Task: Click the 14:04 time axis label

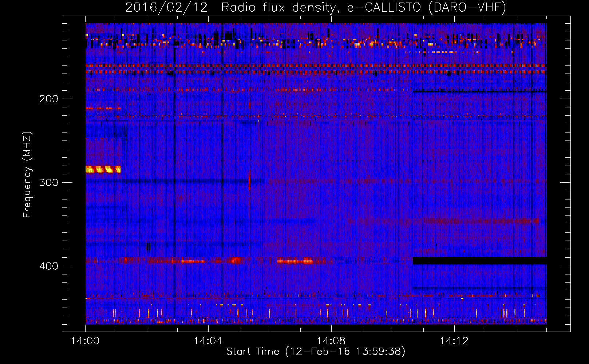Action: click(208, 341)
